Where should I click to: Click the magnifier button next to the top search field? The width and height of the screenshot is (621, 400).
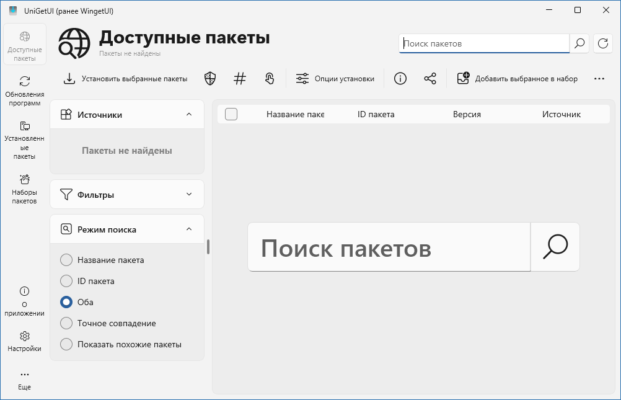click(580, 44)
